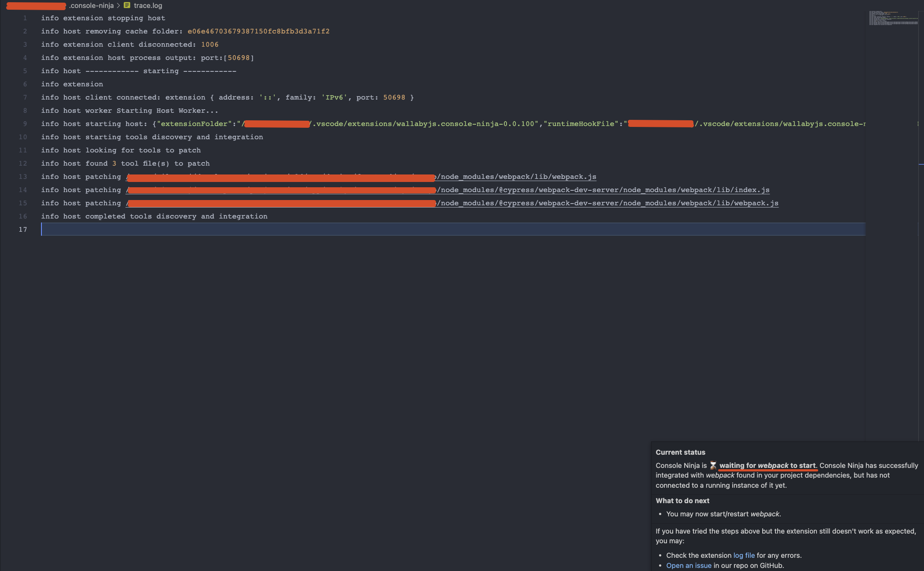Screen dimensions: 924x571
Task: Click the hourglass icon beside Console Ninja status
Action: (714, 465)
